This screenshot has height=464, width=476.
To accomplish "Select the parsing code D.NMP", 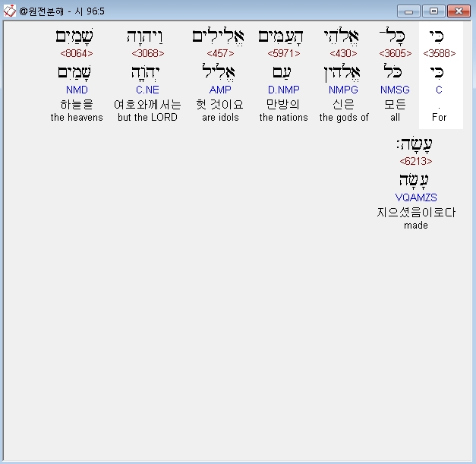I will [x=283, y=90].
